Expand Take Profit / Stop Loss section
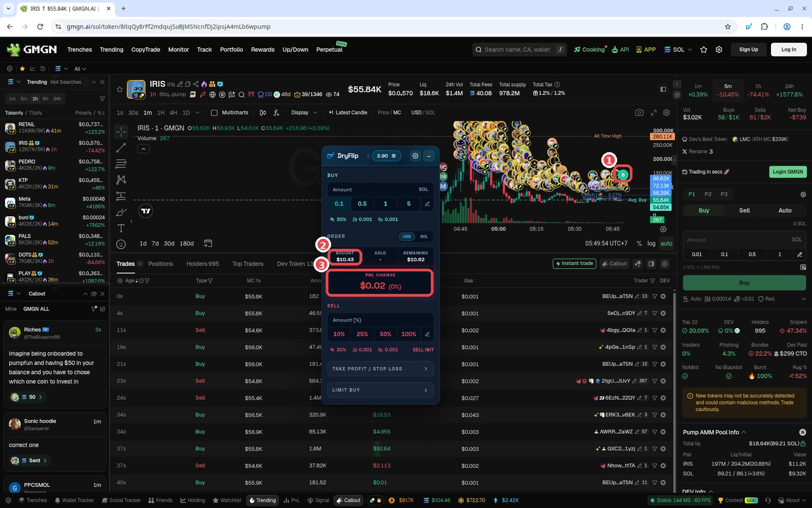 [380, 369]
